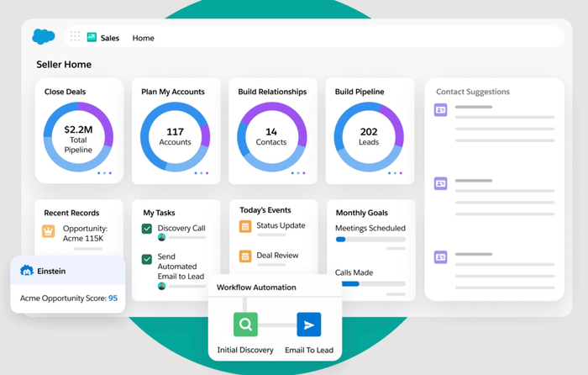
Task: Open the Status Update event
Action: tap(281, 225)
